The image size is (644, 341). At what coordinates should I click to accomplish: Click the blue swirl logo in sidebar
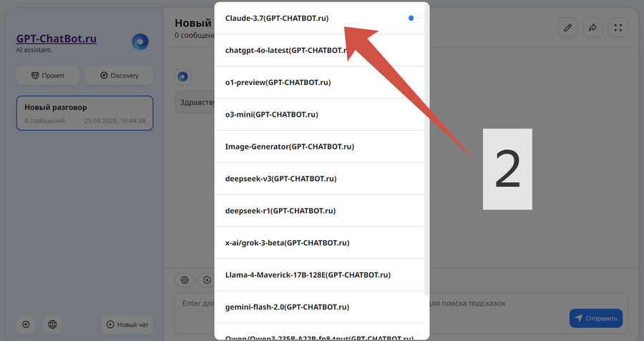click(x=140, y=42)
